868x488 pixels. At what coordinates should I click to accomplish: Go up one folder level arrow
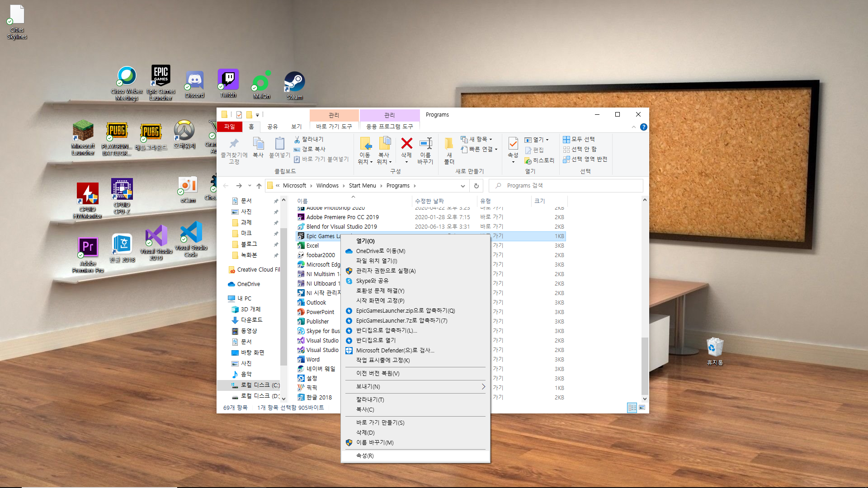point(259,186)
